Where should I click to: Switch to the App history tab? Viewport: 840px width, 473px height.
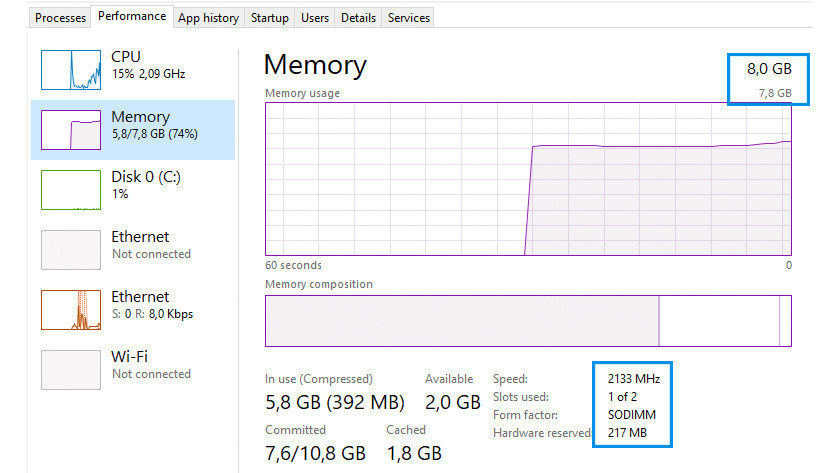tap(208, 18)
